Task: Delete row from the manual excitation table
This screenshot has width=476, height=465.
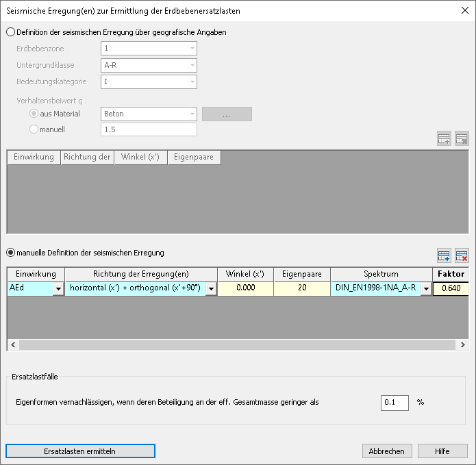Action: [x=462, y=256]
